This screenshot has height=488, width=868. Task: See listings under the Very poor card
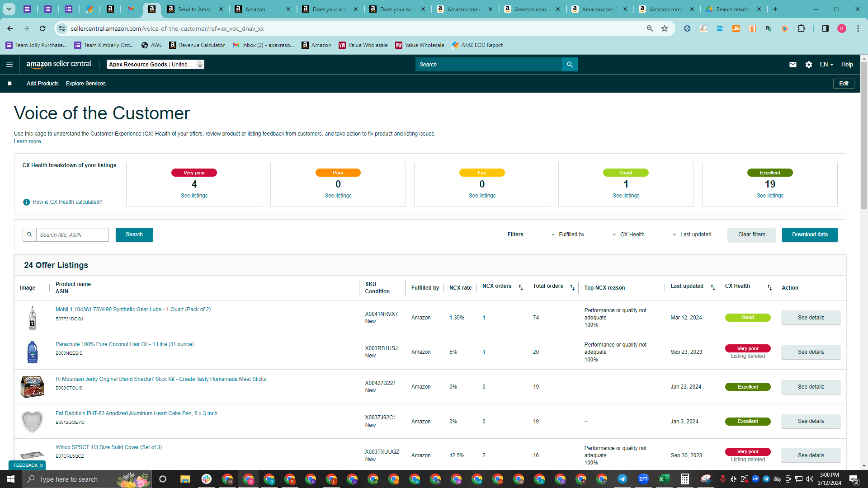(x=194, y=196)
